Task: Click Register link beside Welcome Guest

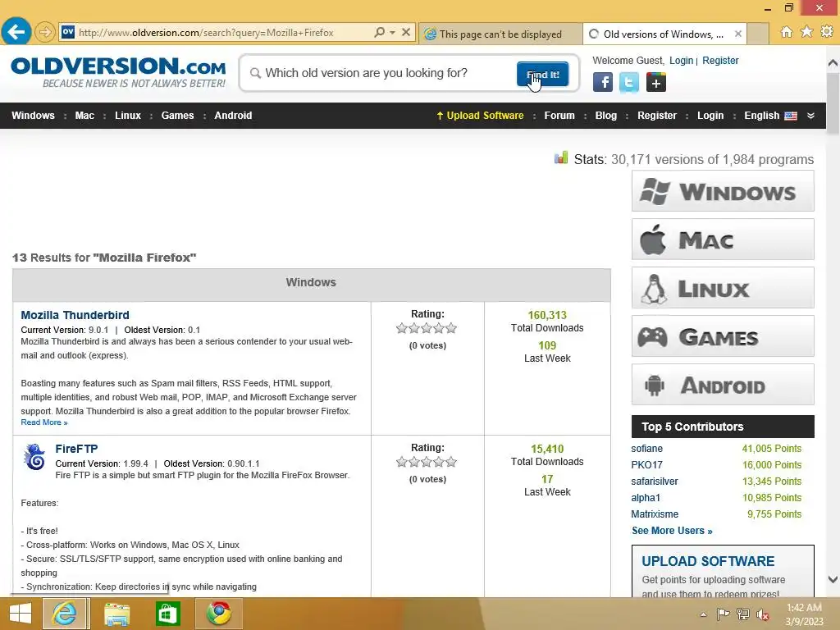Action: (x=720, y=61)
